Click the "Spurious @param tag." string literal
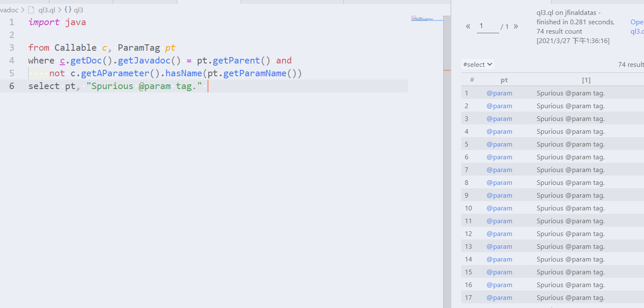 point(144,86)
